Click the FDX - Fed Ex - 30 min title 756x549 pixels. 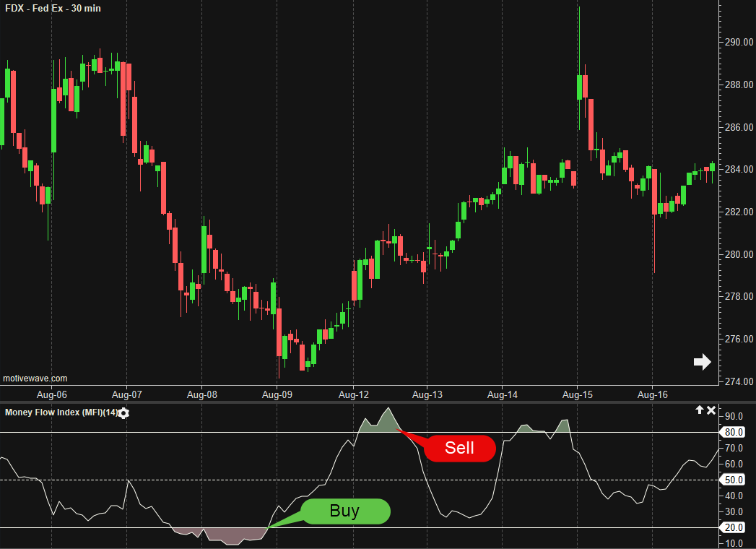(x=53, y=8)
